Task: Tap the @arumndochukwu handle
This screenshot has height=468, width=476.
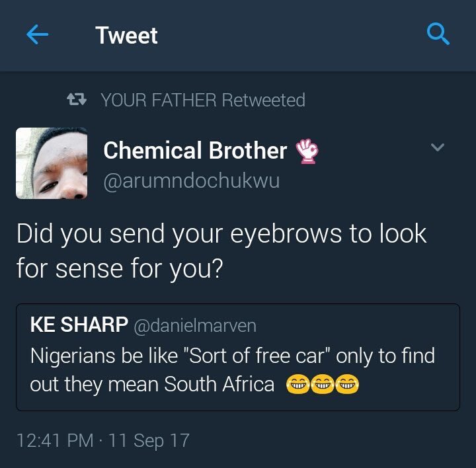Action: pyautogui.click(x=192, y=181)
